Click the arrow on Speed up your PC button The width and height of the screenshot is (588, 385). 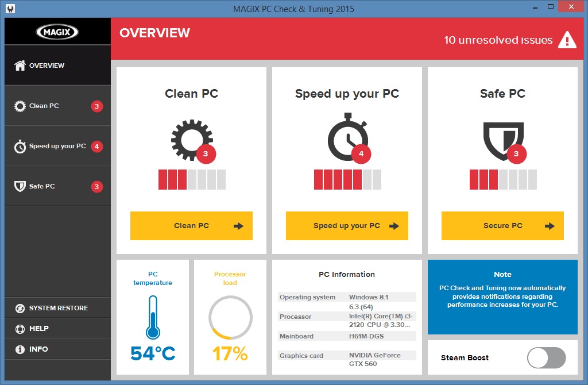(394, 226)
